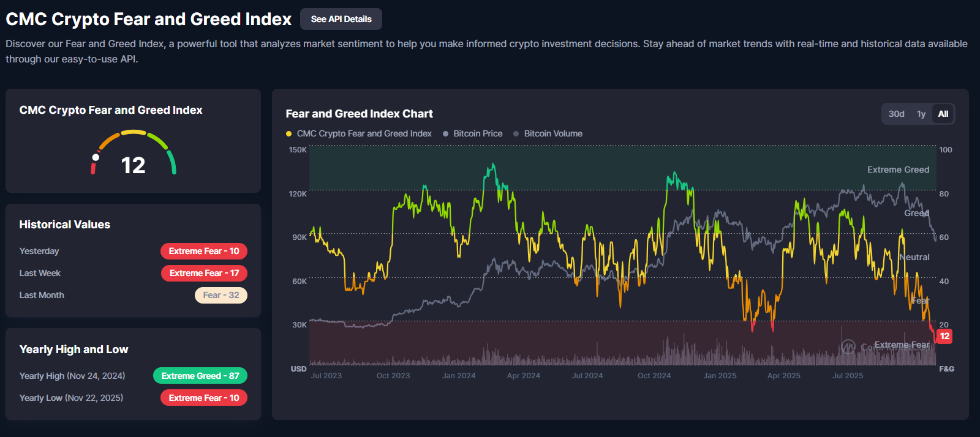Click the Oct 2024 label on the x-axis
This screenshot has height=437, width=980.
tap(654, 376)
